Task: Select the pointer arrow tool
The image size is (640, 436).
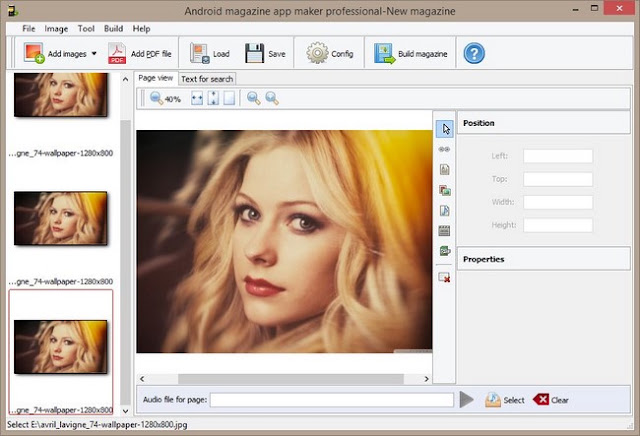Action: coord(445,129)
